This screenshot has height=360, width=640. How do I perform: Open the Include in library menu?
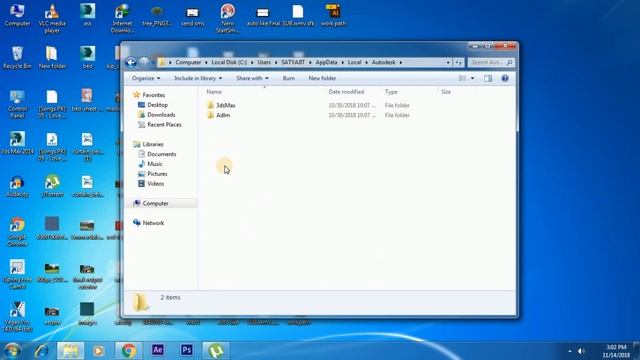click(198, 78)
